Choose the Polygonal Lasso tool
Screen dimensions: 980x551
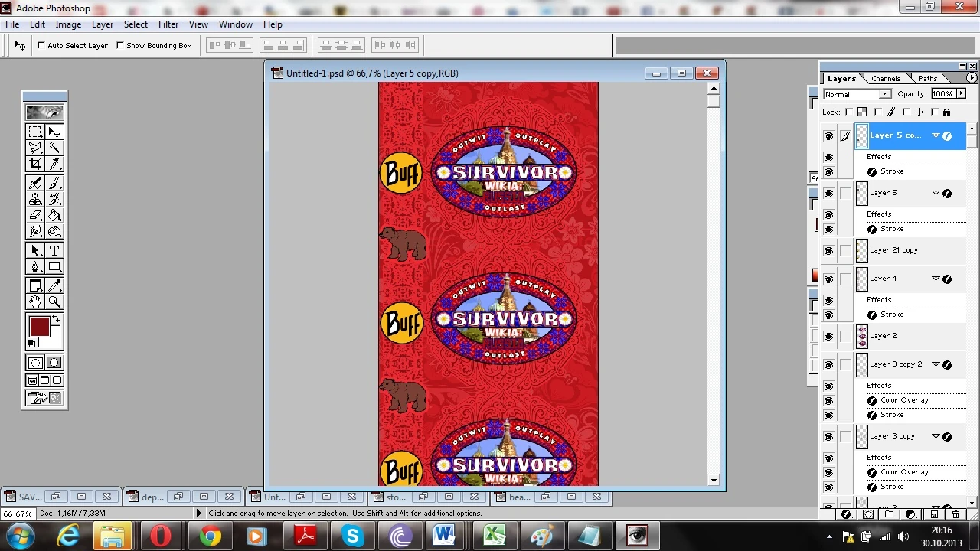[x=35, y=148]
